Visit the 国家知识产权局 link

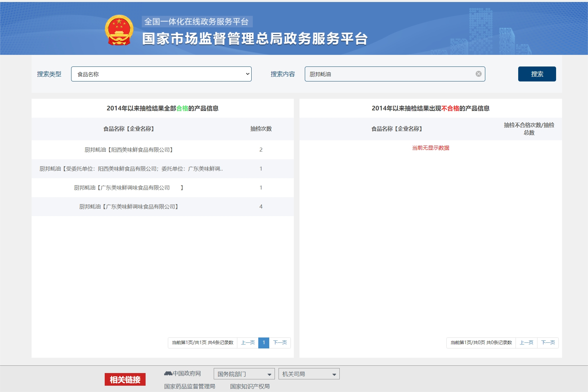pos(250,386)
